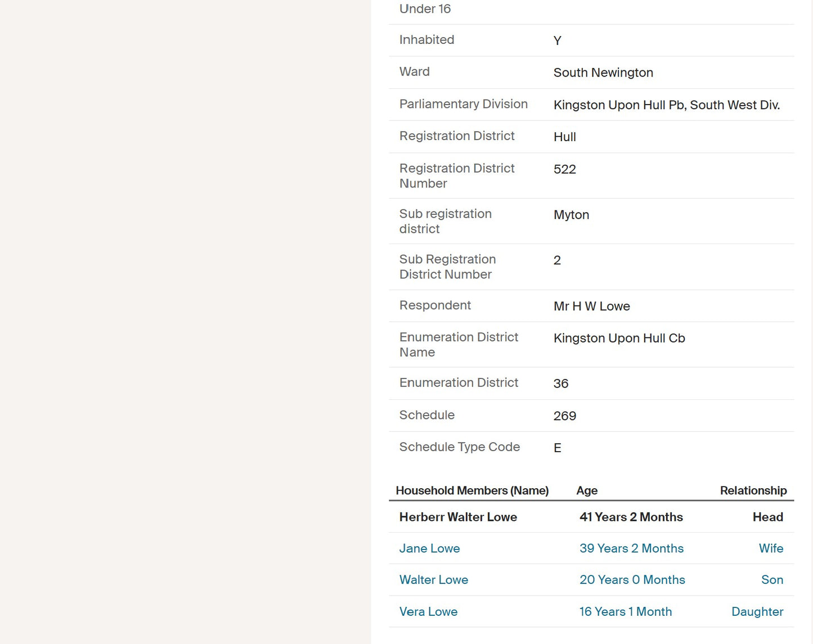Click the age link '16 Years 1 Month'
The image size is (813, 644).
625,611
